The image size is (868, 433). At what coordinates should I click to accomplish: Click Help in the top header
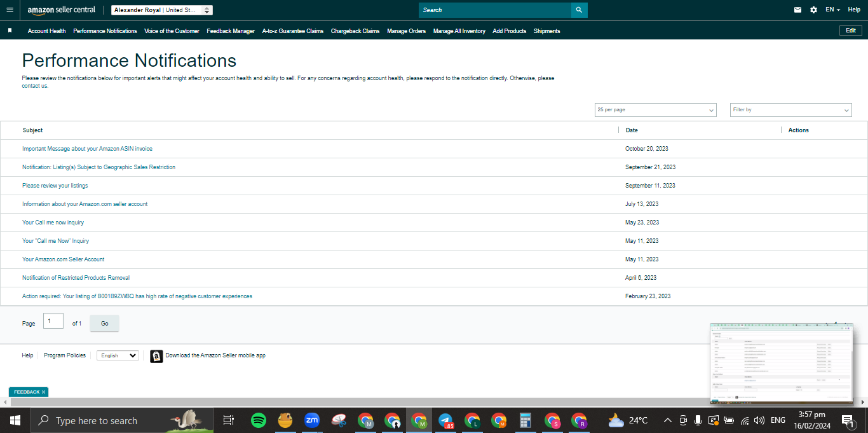click(x=854, y=10)
